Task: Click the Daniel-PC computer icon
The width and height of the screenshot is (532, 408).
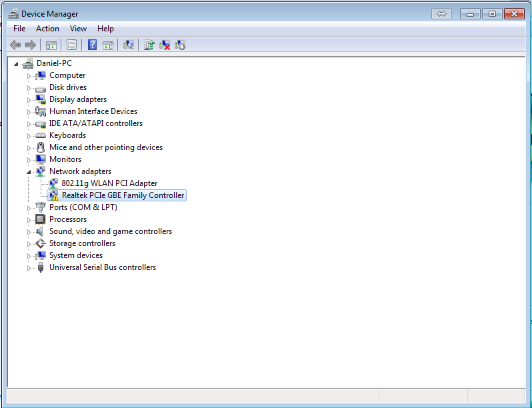Action: click(28, 63)
